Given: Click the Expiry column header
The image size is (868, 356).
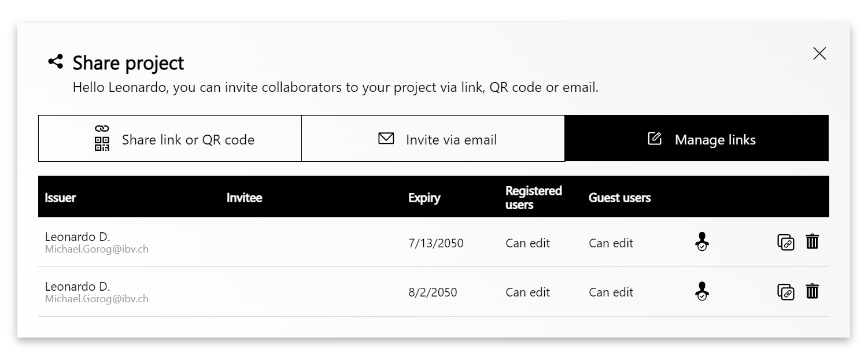Looking at the screenshot, I should tap(424, 198).
